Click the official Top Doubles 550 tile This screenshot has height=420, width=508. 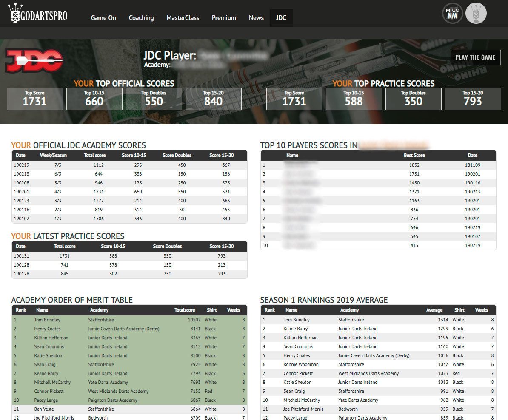click(x=154, y=99)
